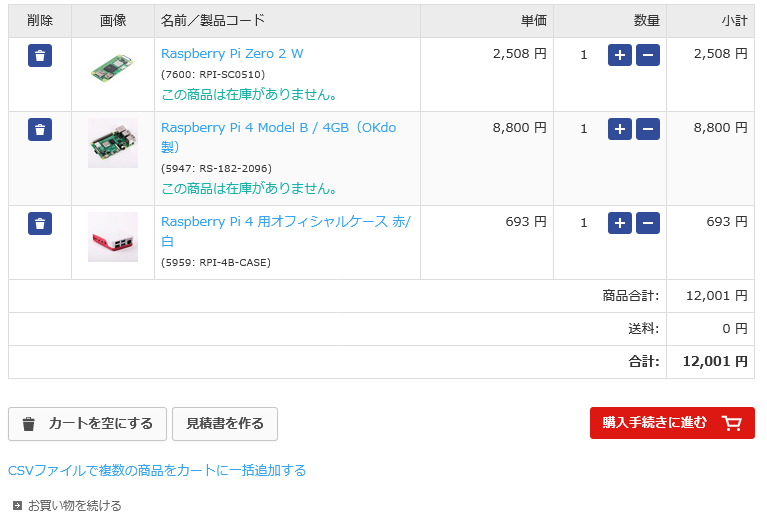Empty the cart with カートを空にする button

88,424
